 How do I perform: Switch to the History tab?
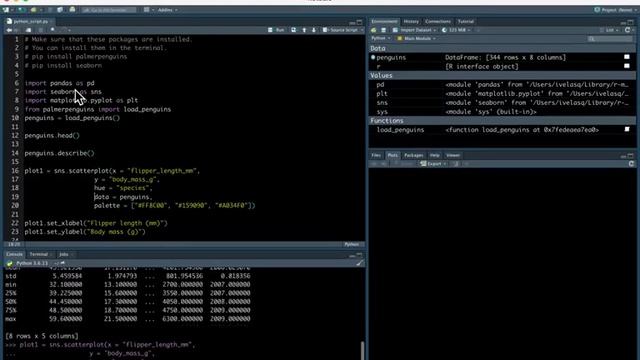(411, 22)
